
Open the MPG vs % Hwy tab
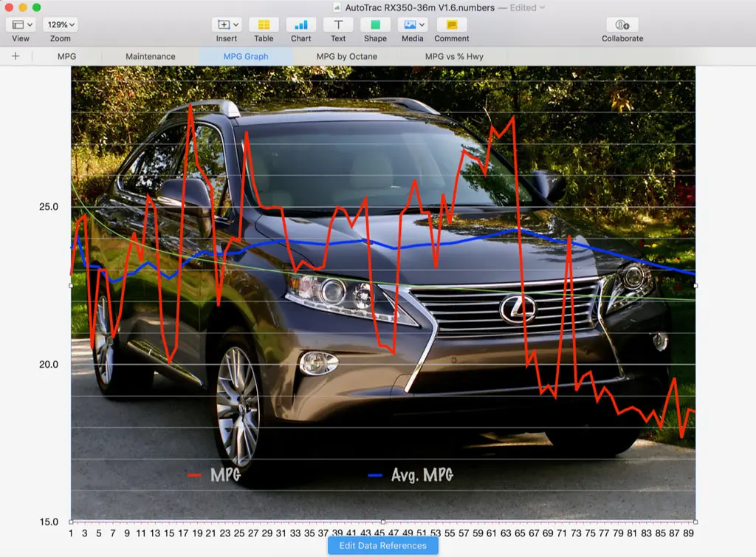coord(454,56)
